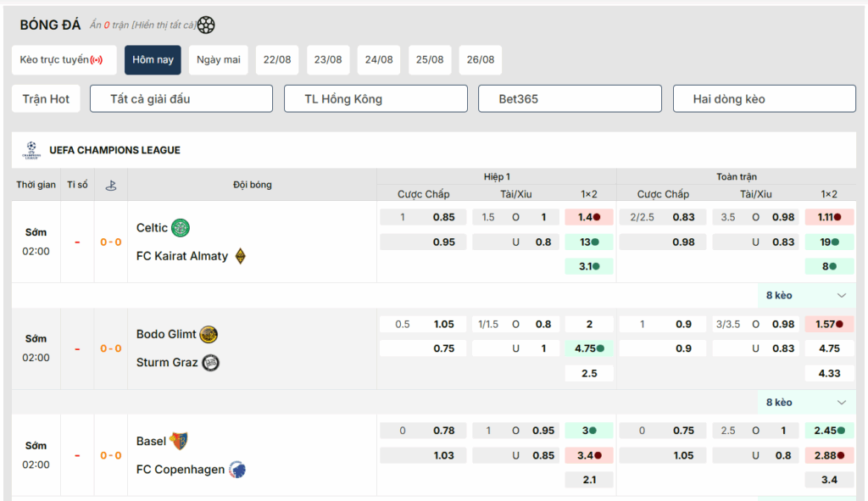The height and width of the screenshot is (501, 868).
Task: Click Celtic full-match 1x2 odds 1.11
Action: (x=829, y=217)
